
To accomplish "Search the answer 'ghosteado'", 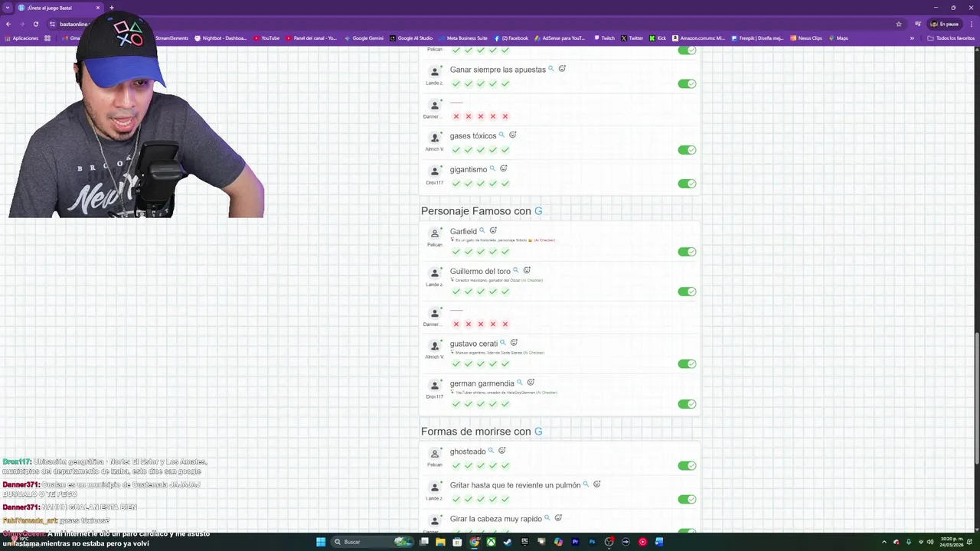I will (x=491, y=451).
